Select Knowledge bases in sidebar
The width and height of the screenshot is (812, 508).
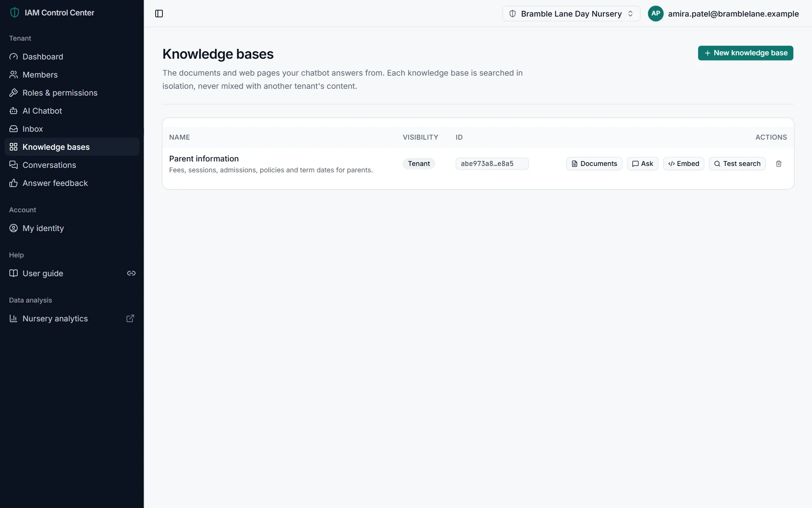pyautogui.click(x=72, y=147)
